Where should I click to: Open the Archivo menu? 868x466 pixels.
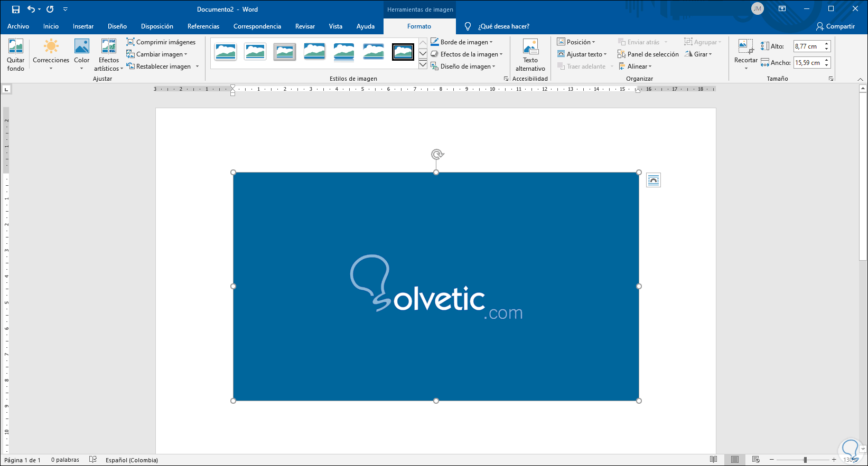(18, 26)
